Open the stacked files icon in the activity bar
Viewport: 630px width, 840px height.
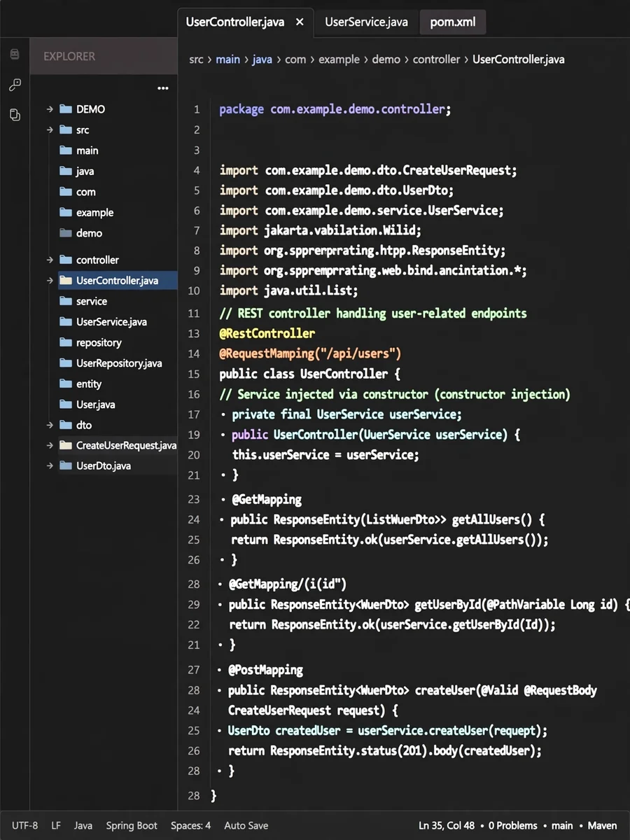point(15,115)
